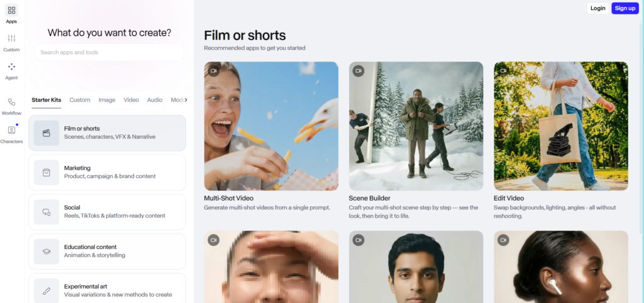
Task: Click the graduation cap icon for Educational content
Action: 47,251
